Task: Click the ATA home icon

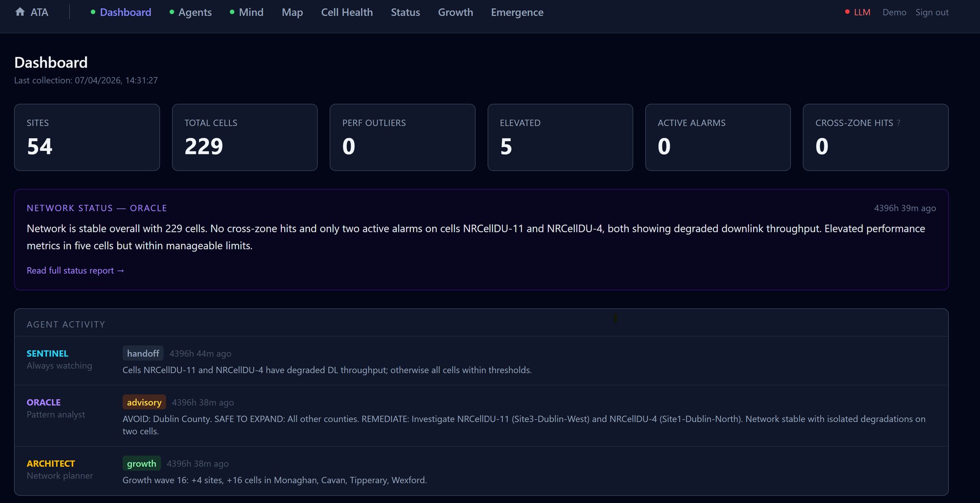Action: [20, 12]
